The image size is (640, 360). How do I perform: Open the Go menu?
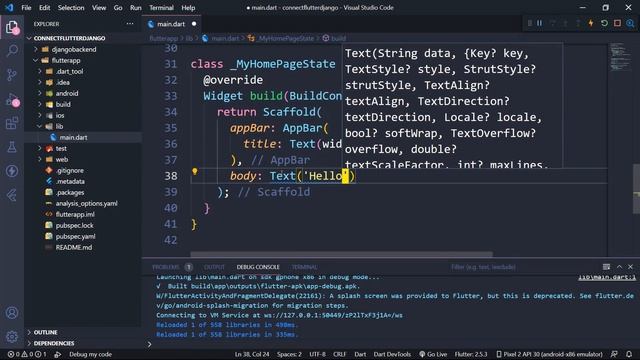pos(118,7)
